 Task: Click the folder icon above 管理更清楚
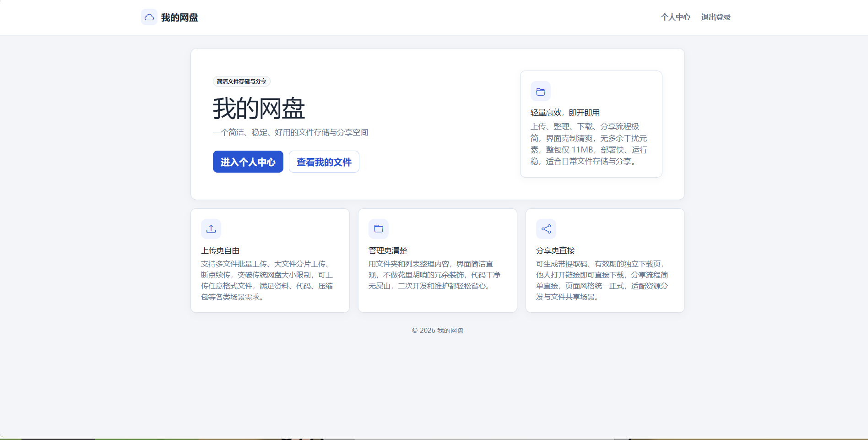[378, 228]
